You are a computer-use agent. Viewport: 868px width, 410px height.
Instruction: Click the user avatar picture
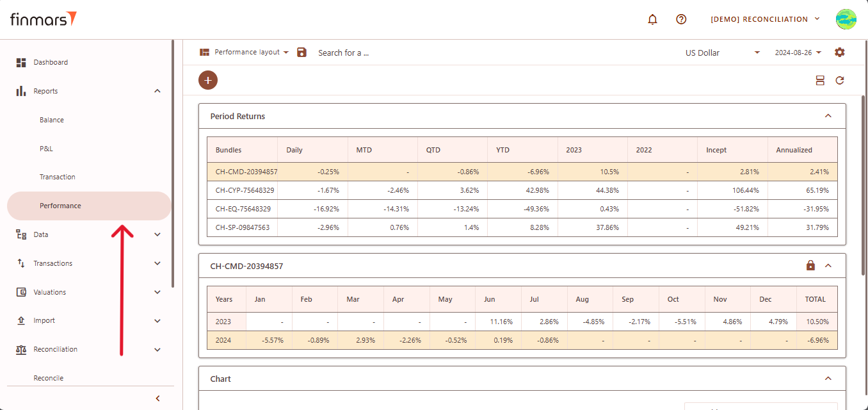(x=846, y=19)
